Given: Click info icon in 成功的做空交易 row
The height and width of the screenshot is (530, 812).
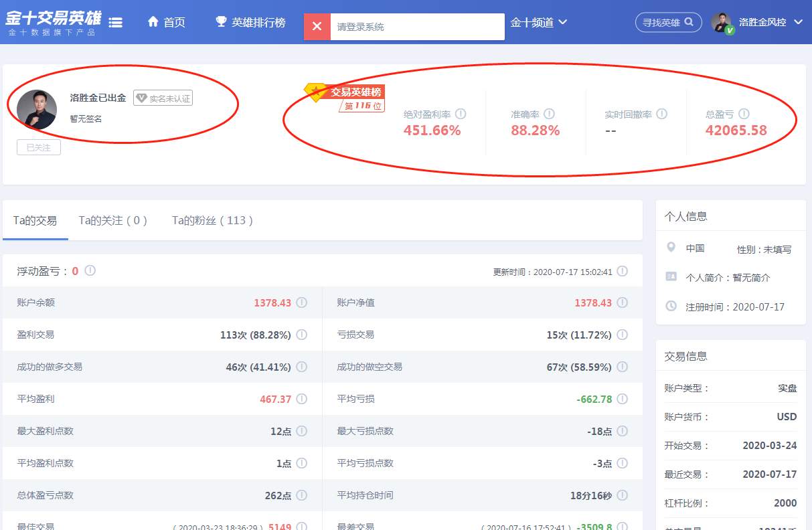Looking at the screenshot, I should tap(623, 367).
